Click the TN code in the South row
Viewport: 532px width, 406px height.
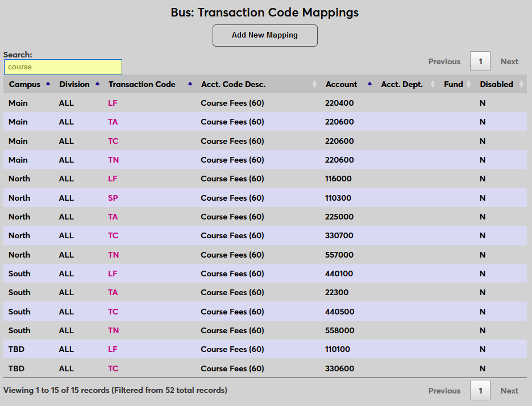pyautogui.click(x=113, y=330)
